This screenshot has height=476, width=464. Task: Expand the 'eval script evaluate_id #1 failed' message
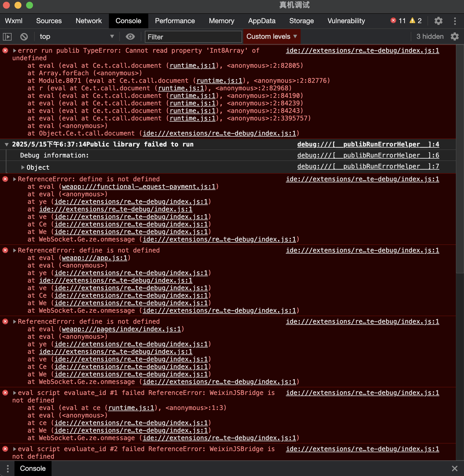click(14, 393)
